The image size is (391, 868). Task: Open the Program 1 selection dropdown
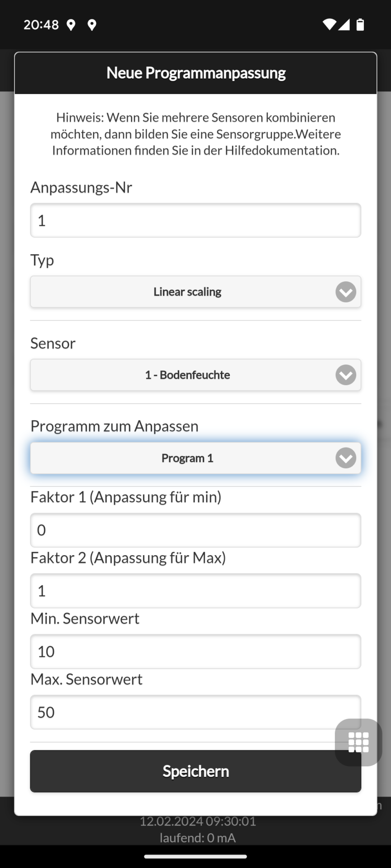[x=195, y=458]
